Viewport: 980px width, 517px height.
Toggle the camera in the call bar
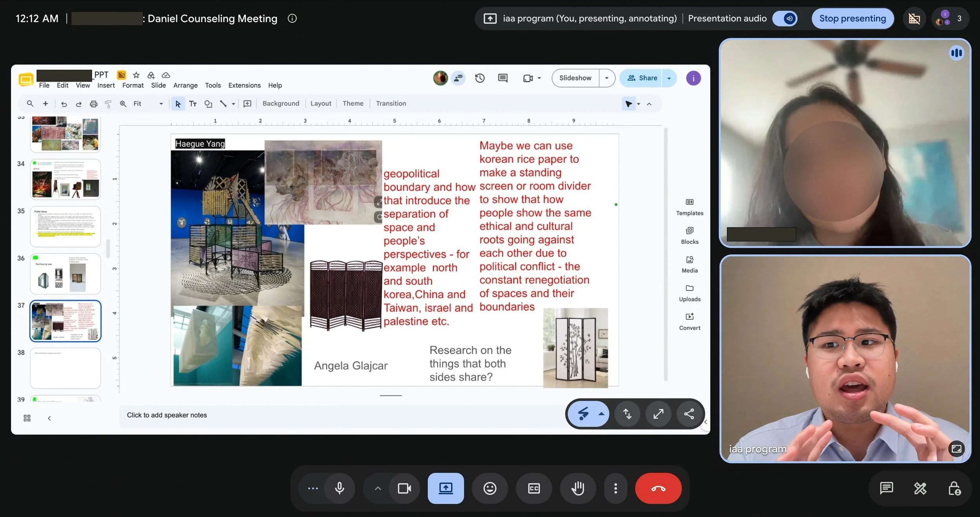[404, 488]
